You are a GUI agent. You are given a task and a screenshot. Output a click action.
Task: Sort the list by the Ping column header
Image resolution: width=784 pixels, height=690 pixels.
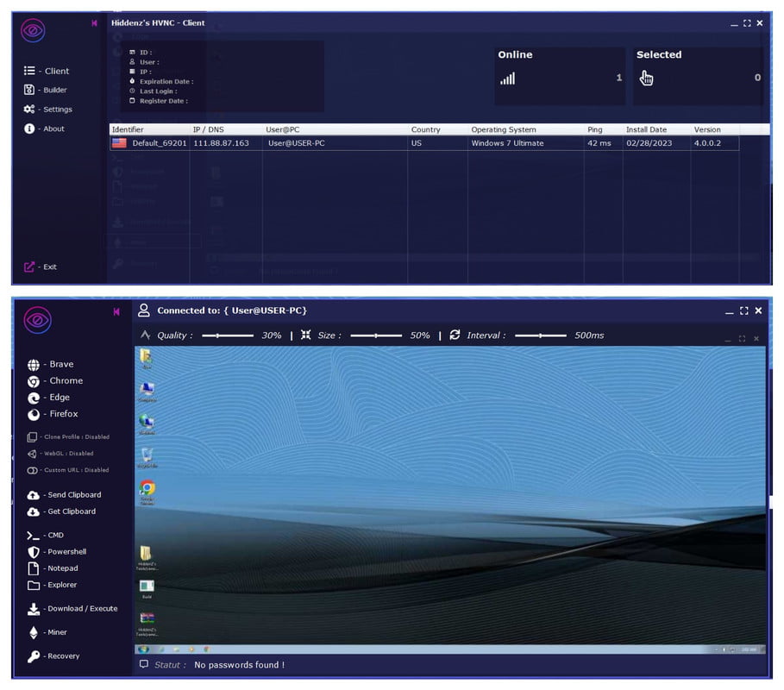(x=595, y=129)
